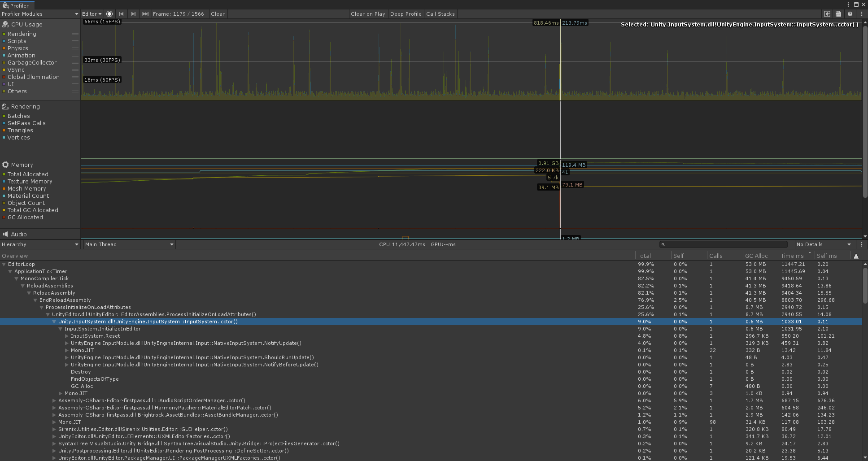Toggle Call Stacks recording
The height and width of the screenshot is (461, 868).
(x=441, y=14)
